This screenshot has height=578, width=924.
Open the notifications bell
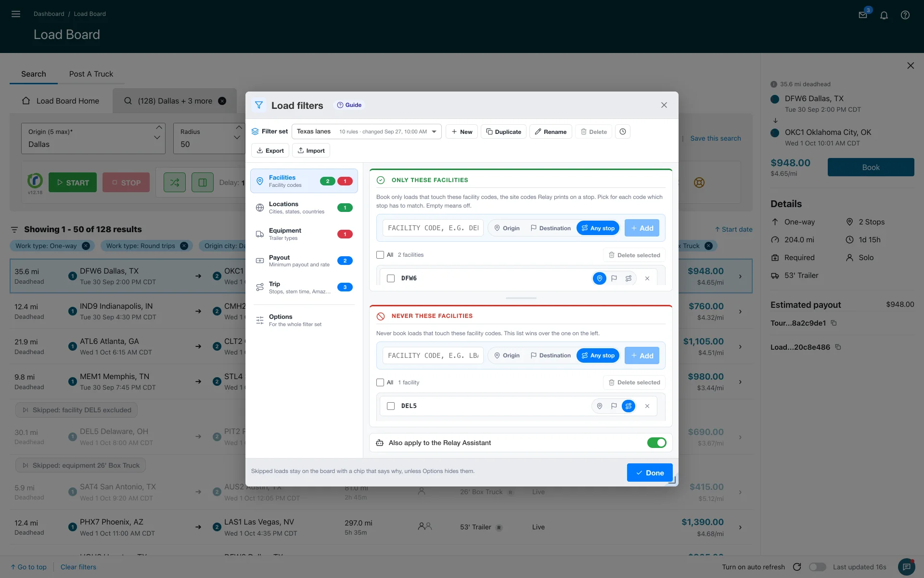click(x=884, y=15)
